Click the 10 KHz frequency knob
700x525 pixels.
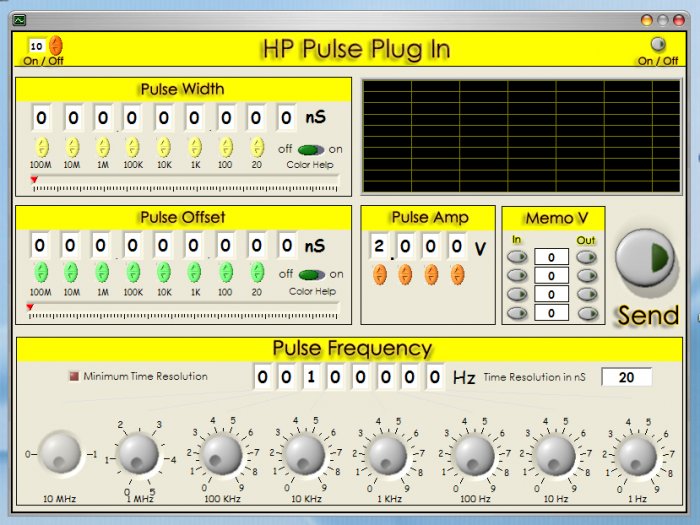coord(305,455)
